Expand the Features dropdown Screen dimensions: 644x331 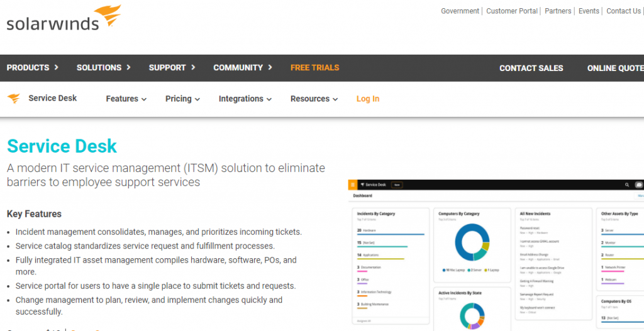pos(126,99)
